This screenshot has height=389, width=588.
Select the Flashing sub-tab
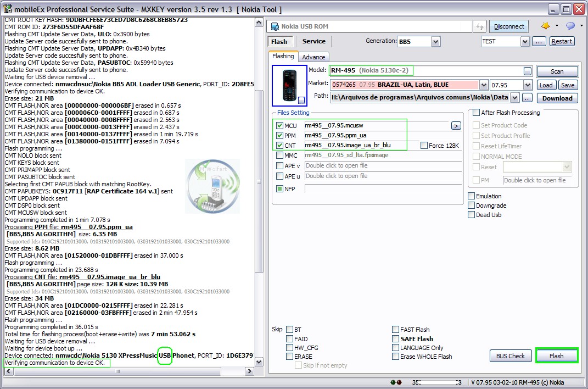(x=283, y=56)
